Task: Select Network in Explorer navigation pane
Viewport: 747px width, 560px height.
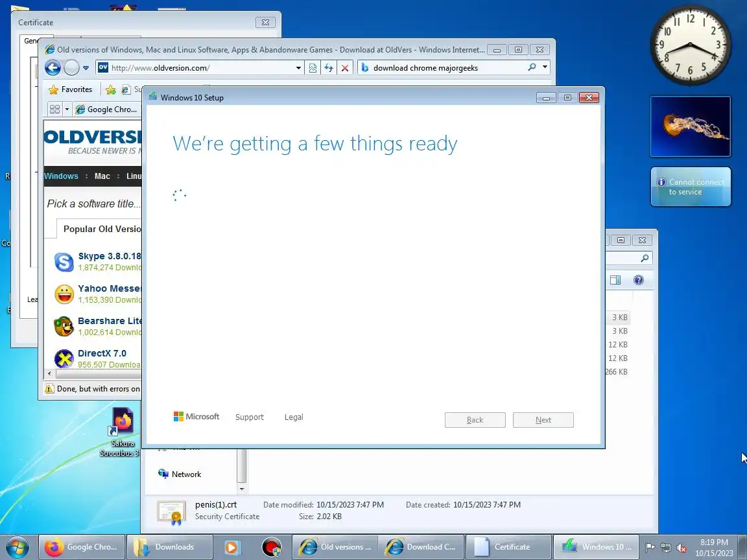Action: pyautogui.click(x=186, y=474)
